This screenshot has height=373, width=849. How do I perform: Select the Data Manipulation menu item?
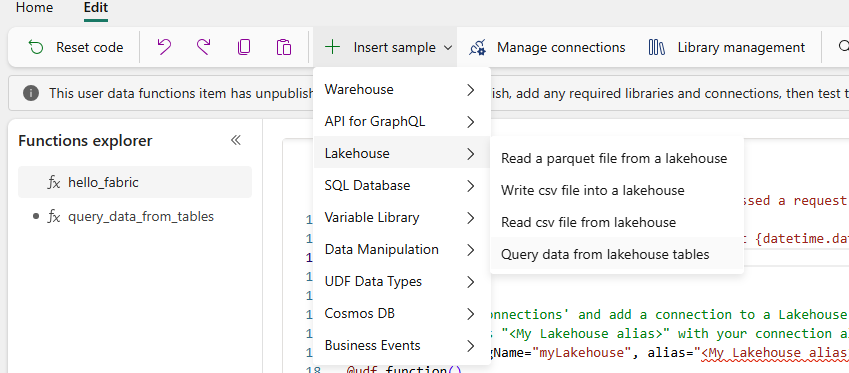point(402,250)
